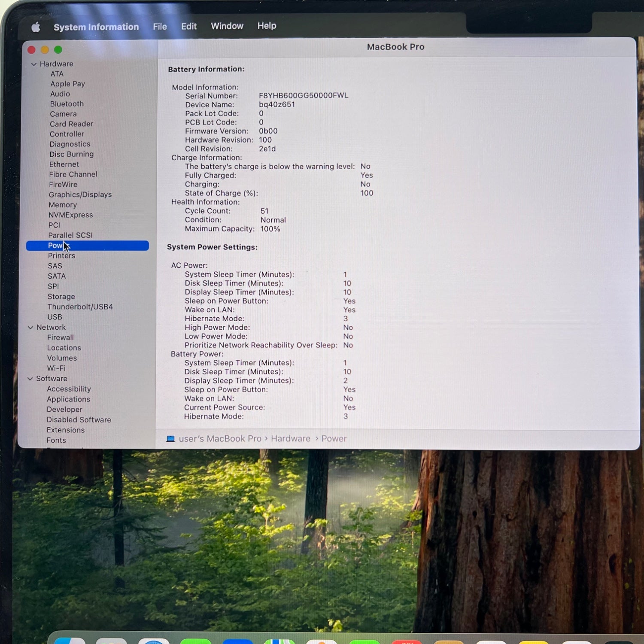
Task: Click user's MacBook Pro in path bar
Action: pyautogui.click(x=220, y=439)
